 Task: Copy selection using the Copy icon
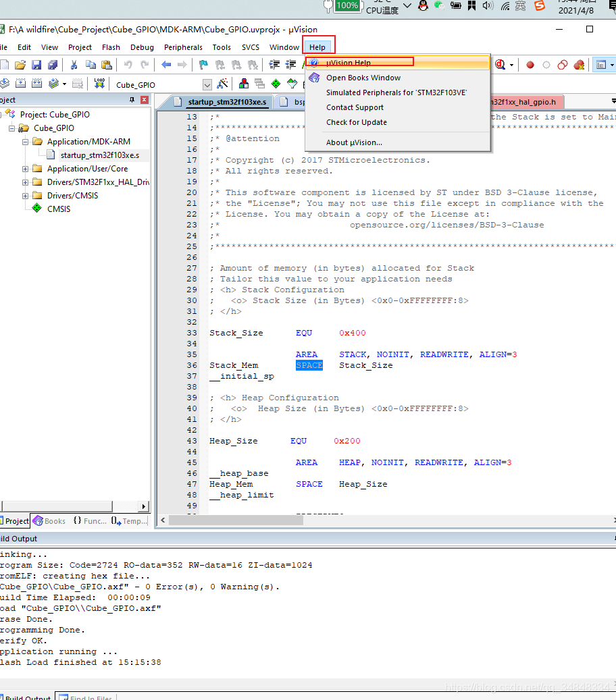pos(91,65)
